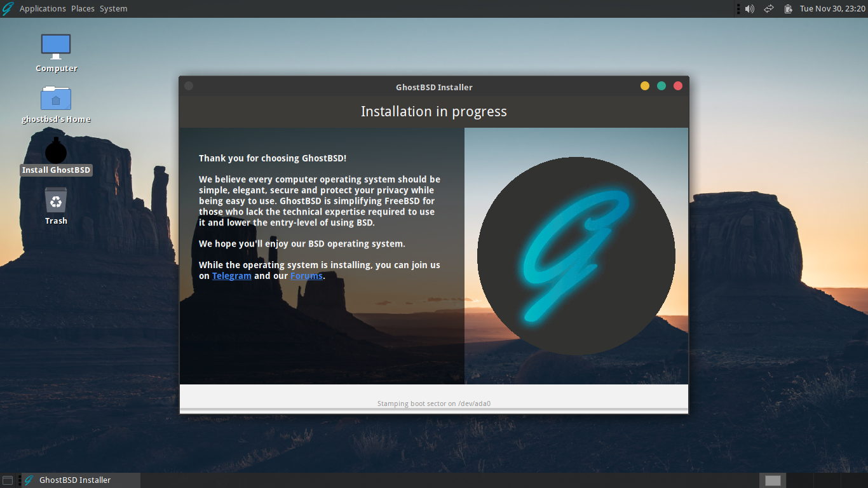Click the GhostBSD Installer taskbar button
The height and width of the screenshot is (488, 868).
pos(81,480)
